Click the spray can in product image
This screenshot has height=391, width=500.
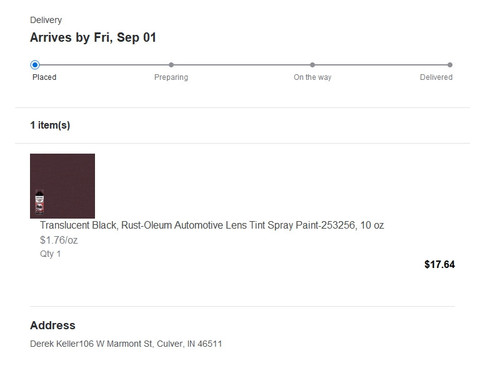click(39, 202)
